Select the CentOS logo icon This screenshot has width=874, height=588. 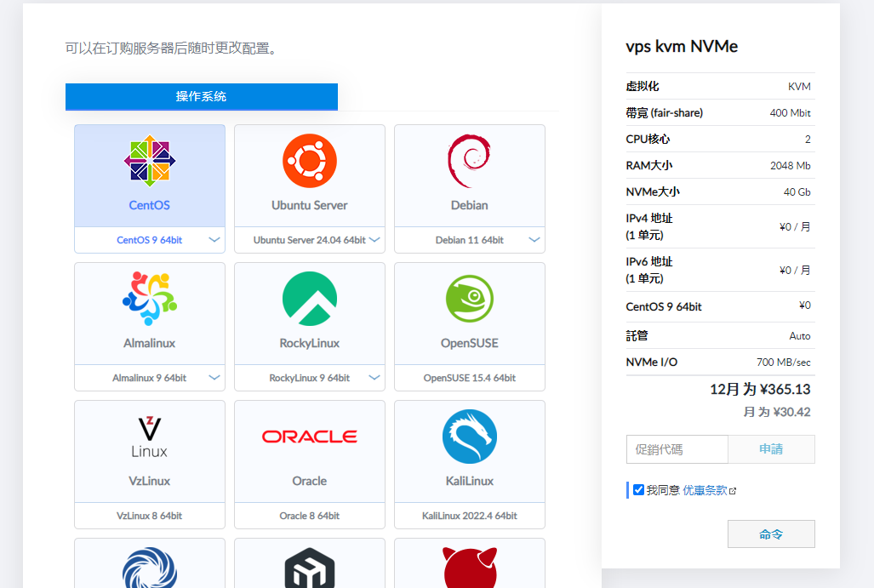pyautogui.click(x=150, y=161)
